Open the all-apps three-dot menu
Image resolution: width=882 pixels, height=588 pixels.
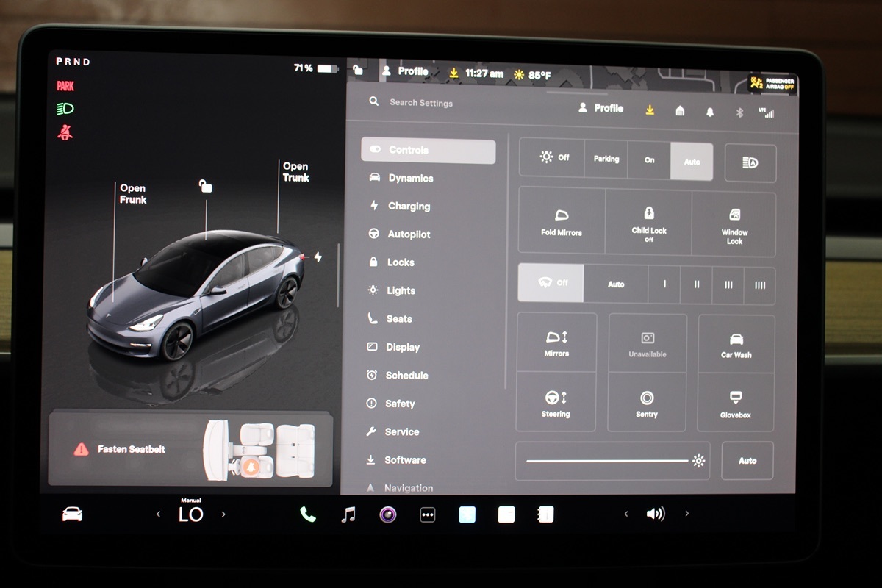[428, 515]
